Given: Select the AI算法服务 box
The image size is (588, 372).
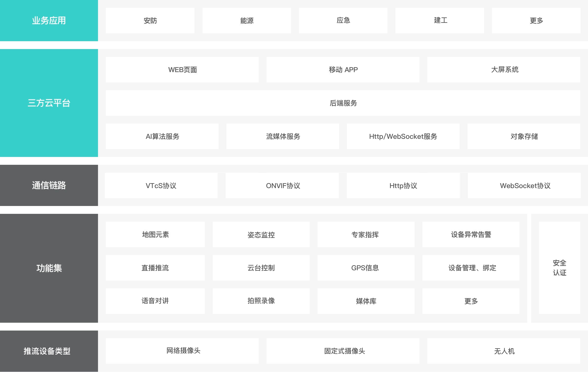Looking at the screenshot, I should click(162, 136).
